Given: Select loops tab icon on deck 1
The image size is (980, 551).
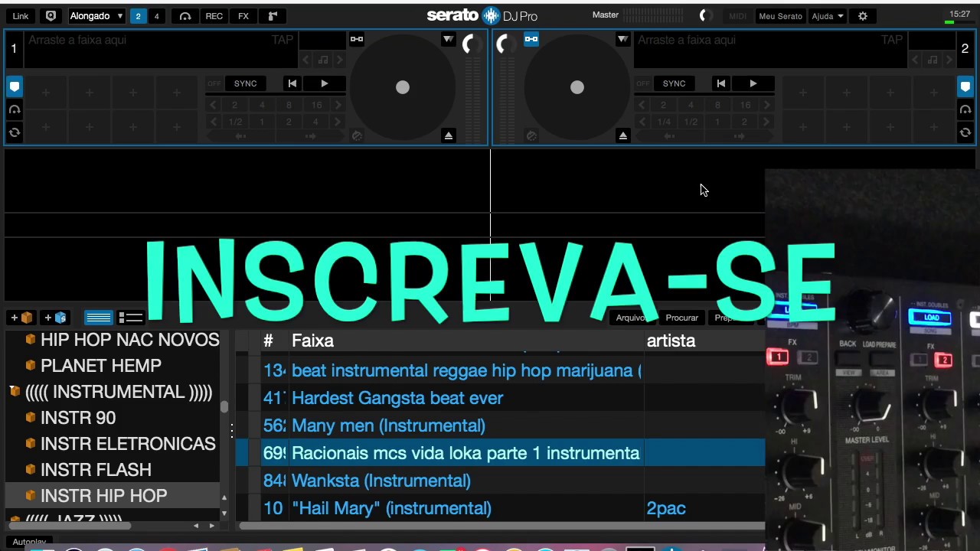Looking at the screenshot, I should 15,110.
